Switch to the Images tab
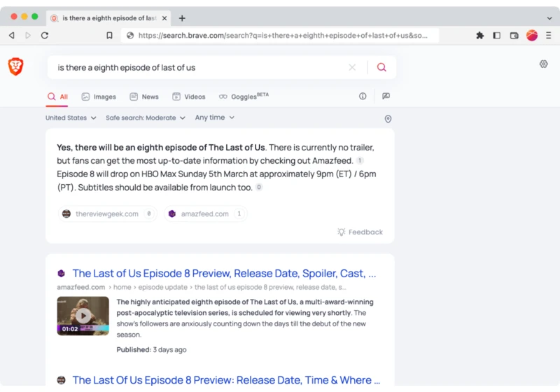Screen dimensions: 560x392 [x=99, y=97]
